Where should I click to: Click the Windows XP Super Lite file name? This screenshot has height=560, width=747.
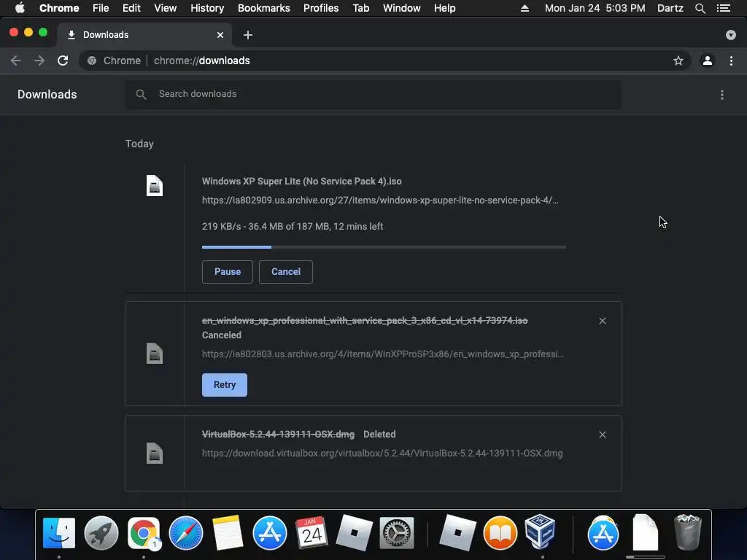301,182
